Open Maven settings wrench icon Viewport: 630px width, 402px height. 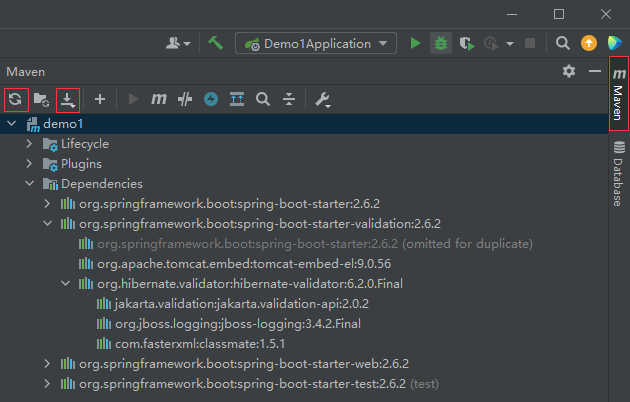coord(323,100)
